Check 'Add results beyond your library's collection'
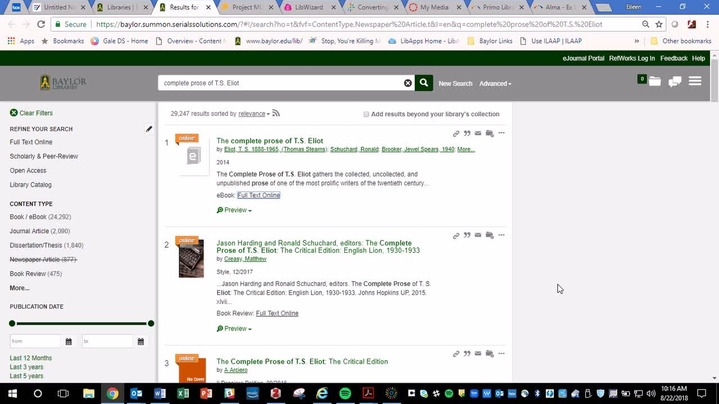The image size is (719, 404). (366, 114)
